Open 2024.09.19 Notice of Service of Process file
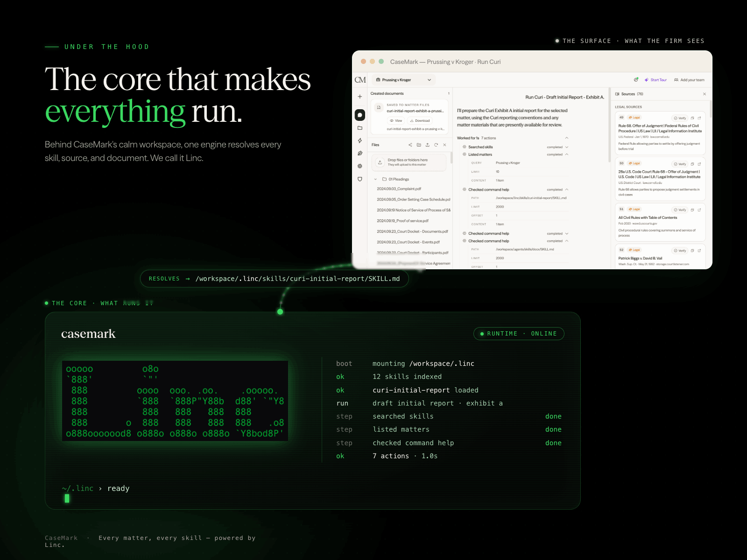Viewport: 747px width, 560px height. (x=414, y=210)
